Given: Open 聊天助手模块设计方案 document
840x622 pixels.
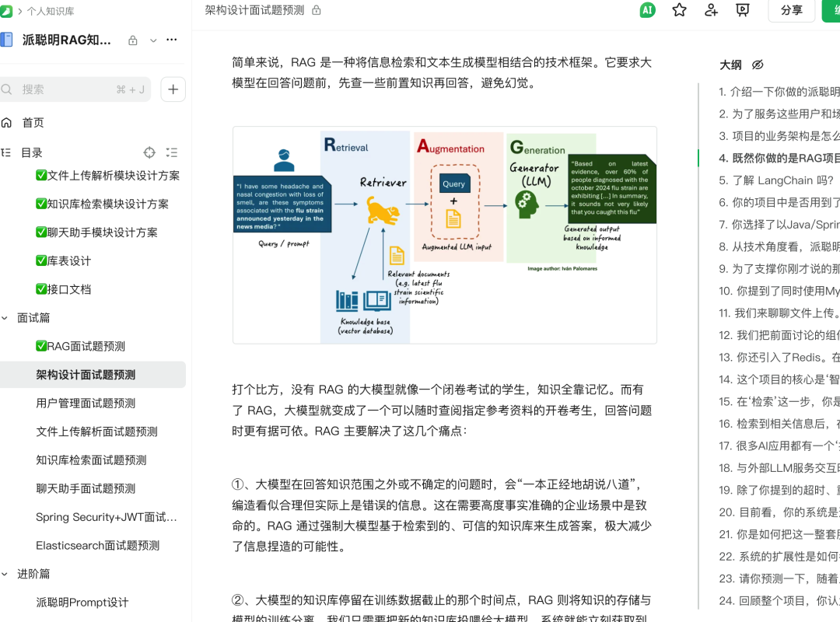Looking at the screenshot, I should (x=96, y=232).
